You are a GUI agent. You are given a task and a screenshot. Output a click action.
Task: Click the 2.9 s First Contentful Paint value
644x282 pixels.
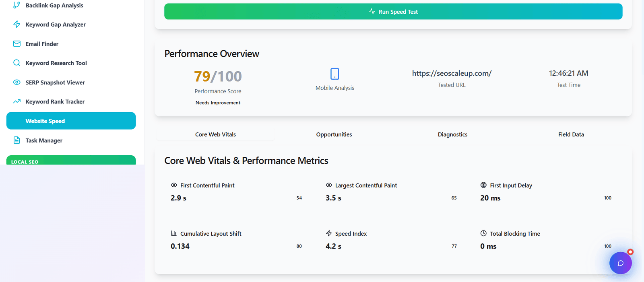[x=178, y=198]
